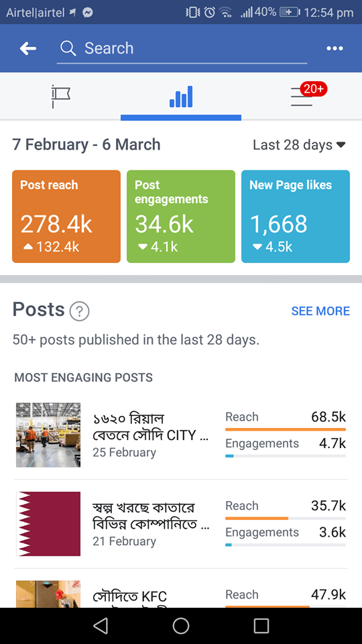
Task: Open the 21 February post title
Action: click(151, 517)
